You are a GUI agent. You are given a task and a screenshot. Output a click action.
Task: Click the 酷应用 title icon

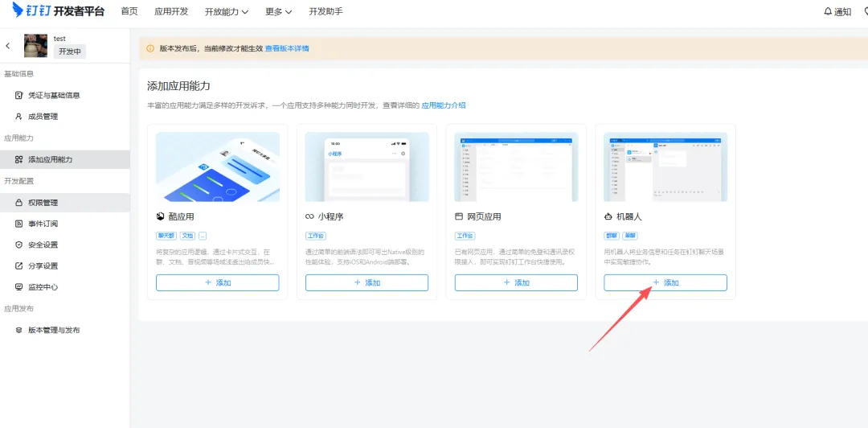point(161,216)
